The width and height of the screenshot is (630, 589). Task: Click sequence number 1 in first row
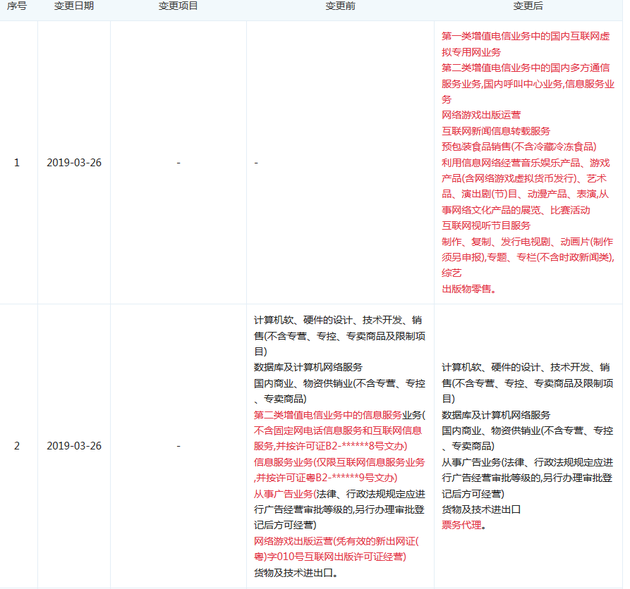16,163
